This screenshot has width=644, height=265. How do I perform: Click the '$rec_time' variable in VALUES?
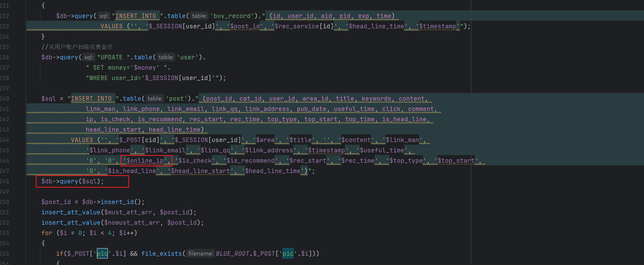pos(358,161)
